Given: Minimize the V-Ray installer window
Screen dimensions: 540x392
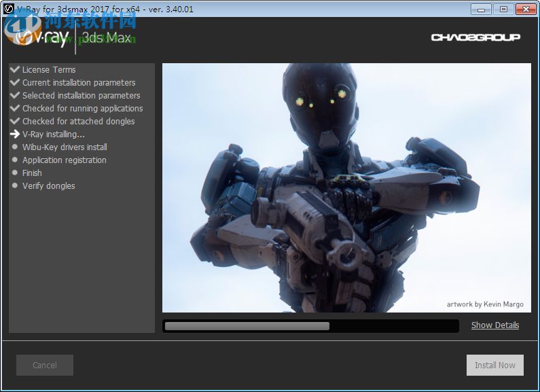Looking at the screenshot, I should coord(481,10).
